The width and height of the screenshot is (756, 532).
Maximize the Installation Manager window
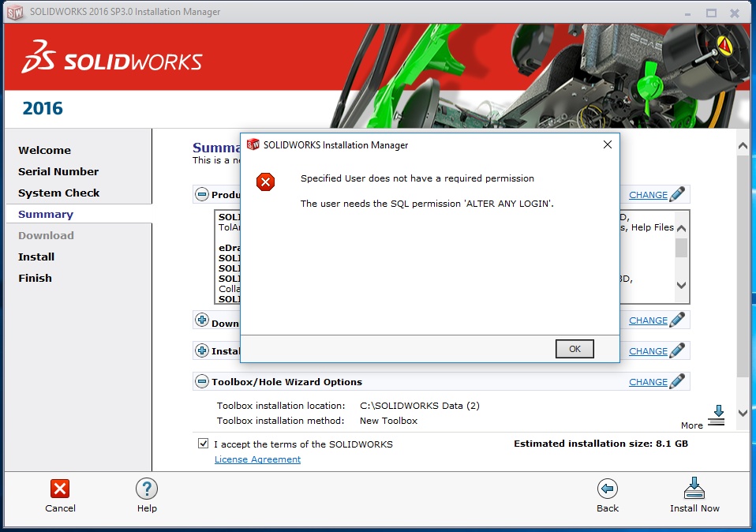711,13
